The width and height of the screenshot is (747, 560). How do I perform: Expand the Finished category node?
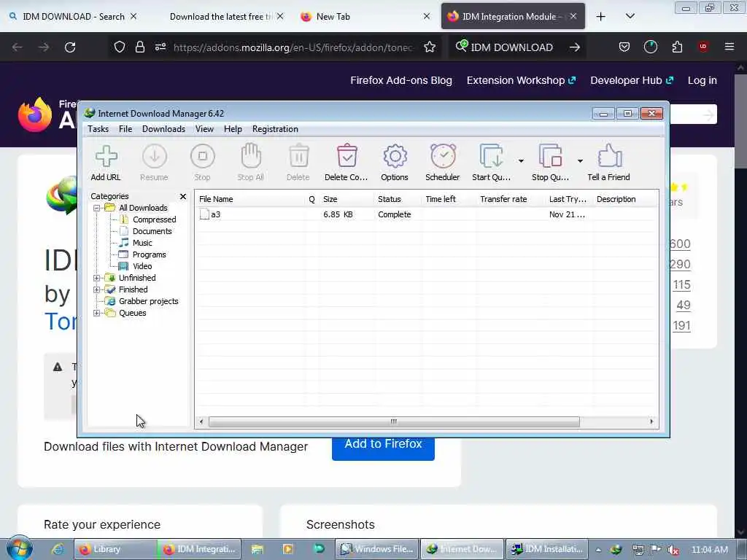click(x=97, y=289)
